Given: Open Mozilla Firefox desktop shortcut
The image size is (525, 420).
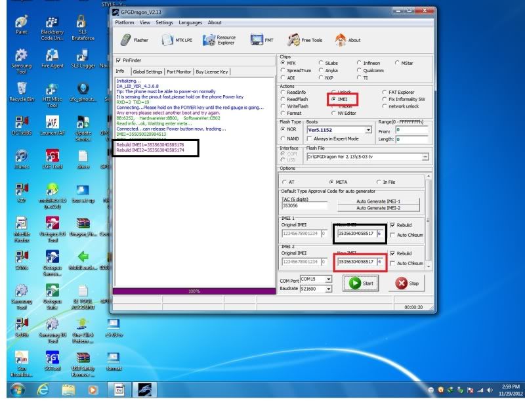Looking at the screenshot, I should coord(22,230).
